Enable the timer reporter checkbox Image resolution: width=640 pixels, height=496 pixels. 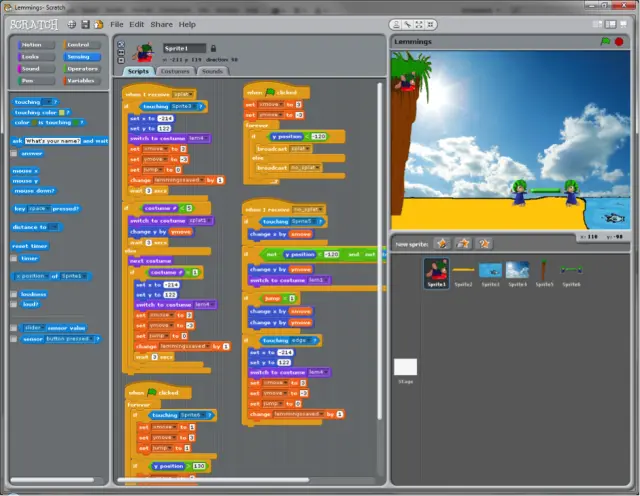click(x=15, y=258)
